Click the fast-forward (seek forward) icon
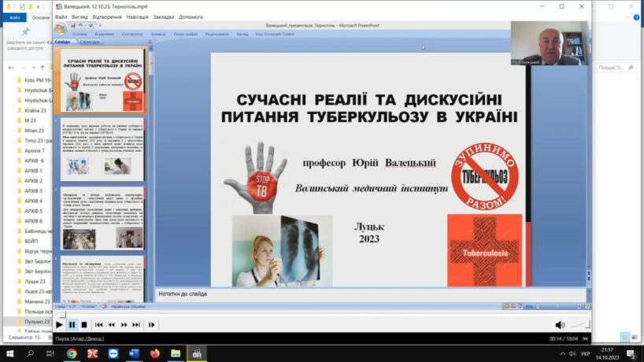Viewport: 644px width, 362px height. pyautogui.click(x=124, y=324)
